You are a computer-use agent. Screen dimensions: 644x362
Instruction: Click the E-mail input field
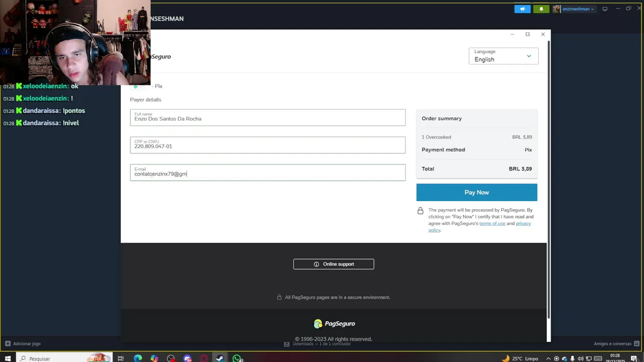click(x=268, y=172)
